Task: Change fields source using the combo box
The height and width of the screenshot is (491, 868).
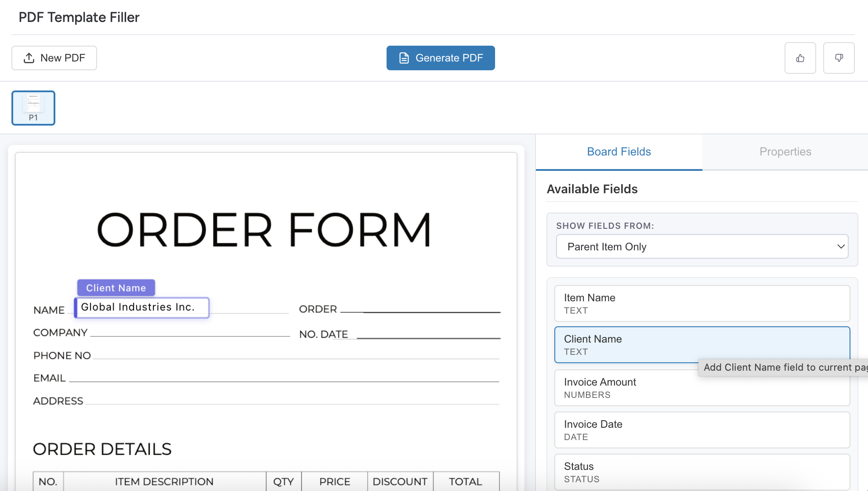Action: coord(702,246)
